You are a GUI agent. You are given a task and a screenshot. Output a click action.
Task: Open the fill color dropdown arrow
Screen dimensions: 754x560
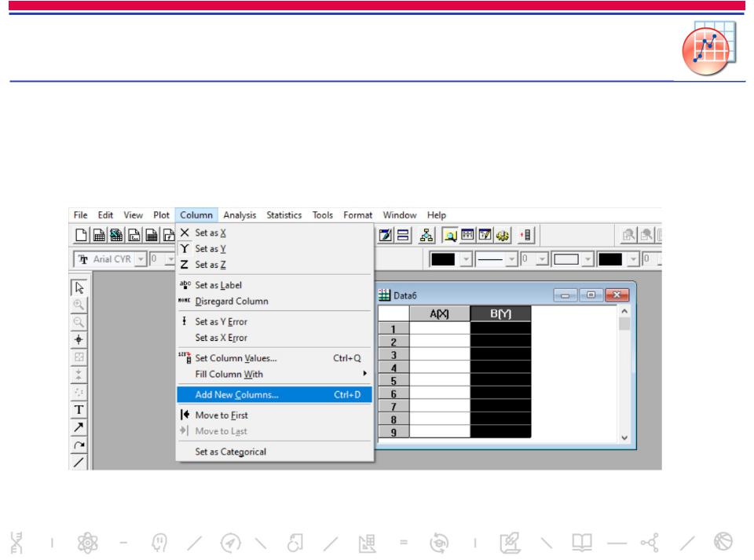click(633, 259)
